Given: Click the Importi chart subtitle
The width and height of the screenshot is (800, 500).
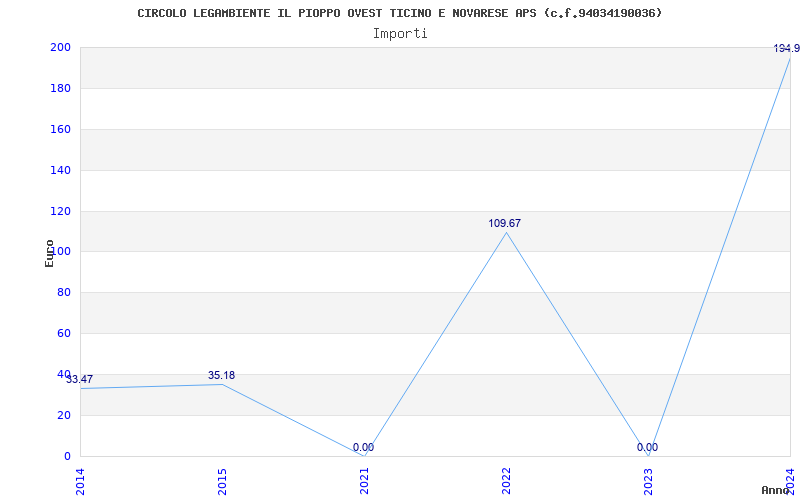Looking at the screenshot, I should coord(400,34).
